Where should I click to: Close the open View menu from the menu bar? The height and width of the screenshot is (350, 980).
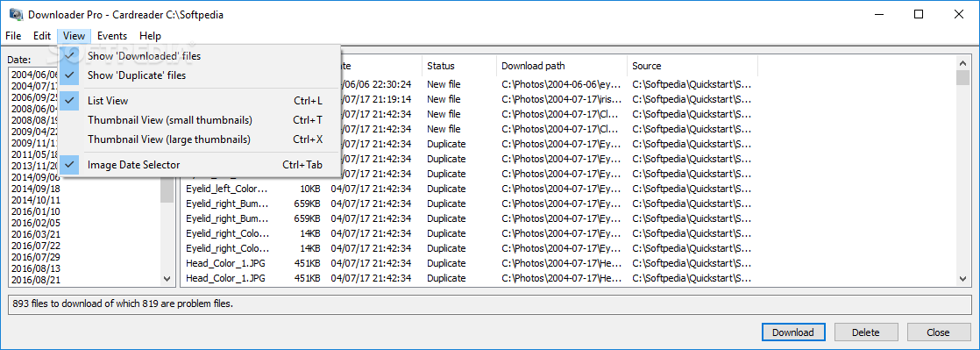[75, 36]
